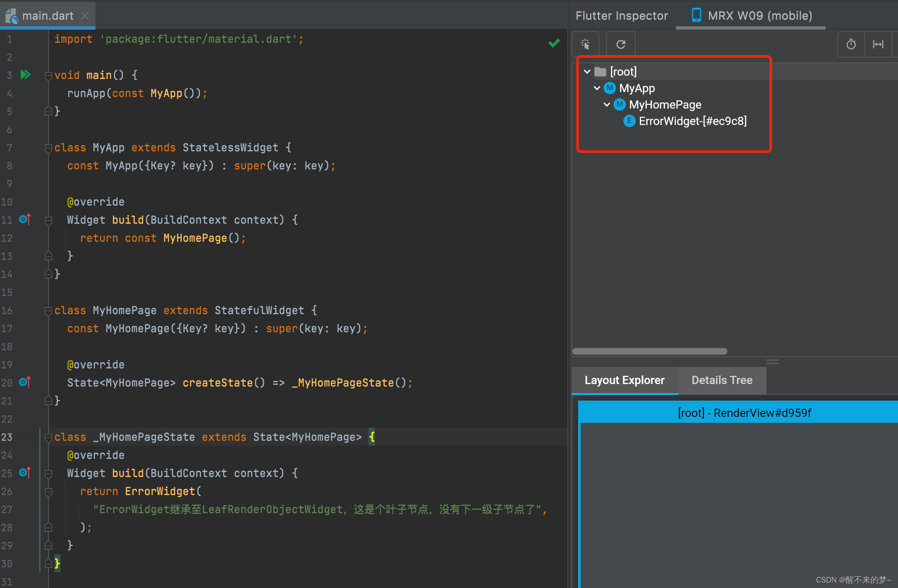Click '_MyHomePageState()' on line 20
The height and width of the screenshot is (588, 898).
coord(349,383)
